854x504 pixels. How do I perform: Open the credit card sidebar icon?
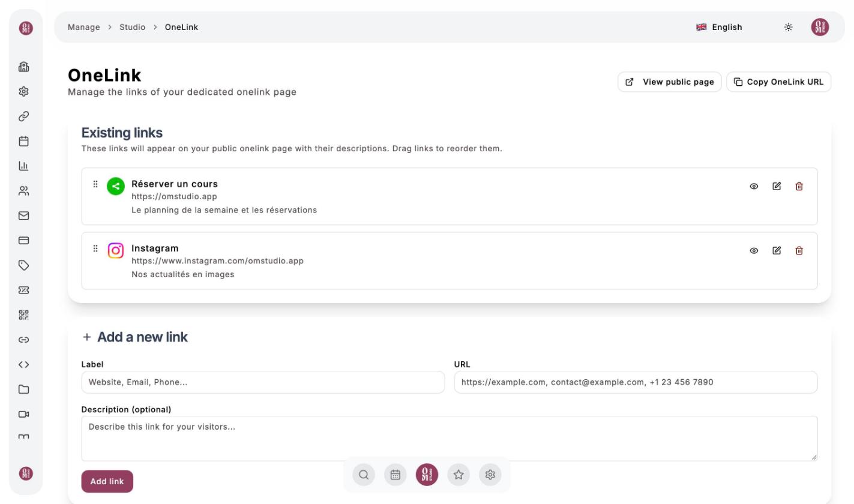(x=24, y=240)
